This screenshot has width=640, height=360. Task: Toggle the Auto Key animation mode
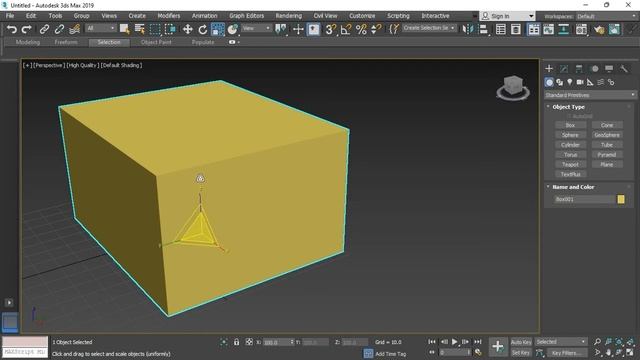click(x=521, y=342)
